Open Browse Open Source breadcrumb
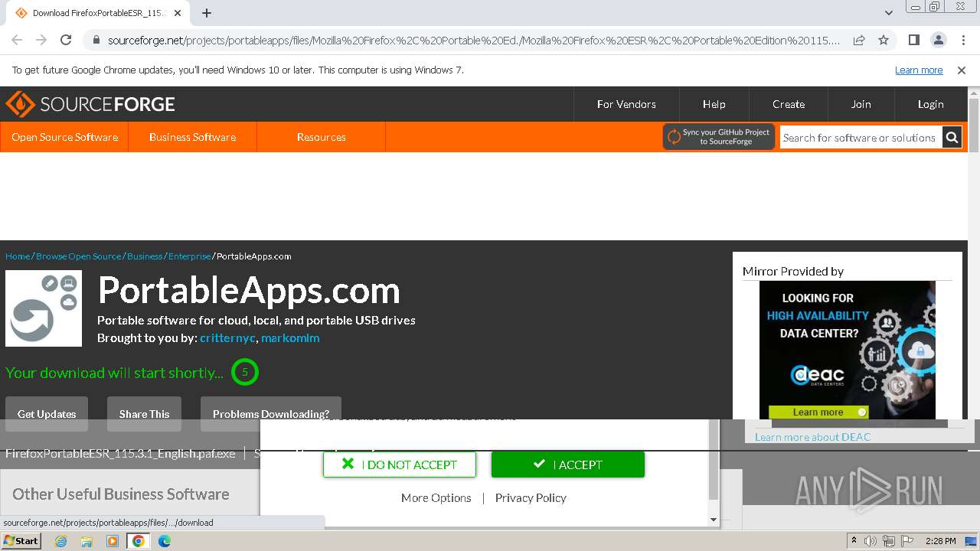Screen dimensions: 980x551 tap(78, 256)
